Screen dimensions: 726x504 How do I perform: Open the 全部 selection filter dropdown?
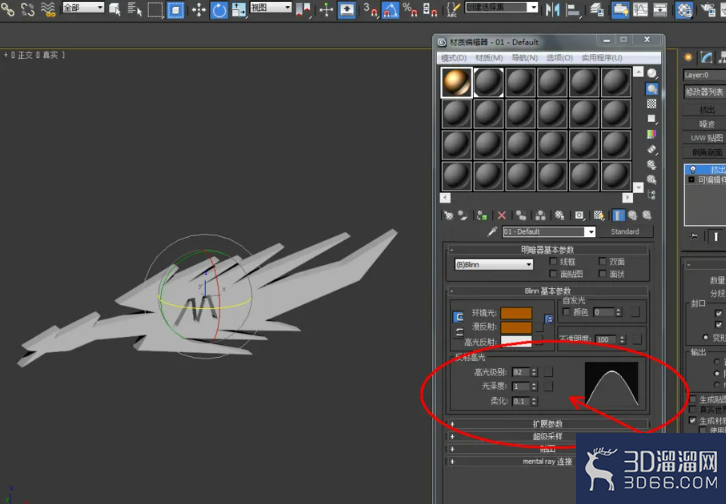tap(83, 7)
